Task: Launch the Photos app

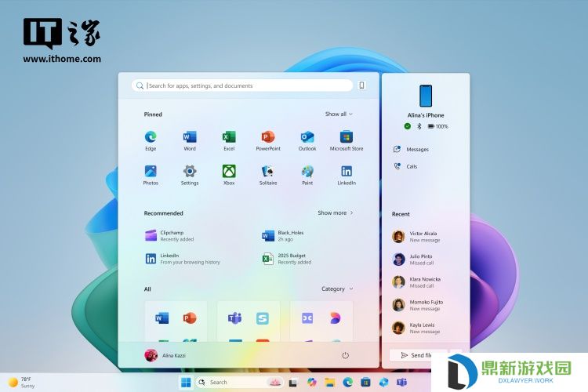Action: click(x=151, y=175)
